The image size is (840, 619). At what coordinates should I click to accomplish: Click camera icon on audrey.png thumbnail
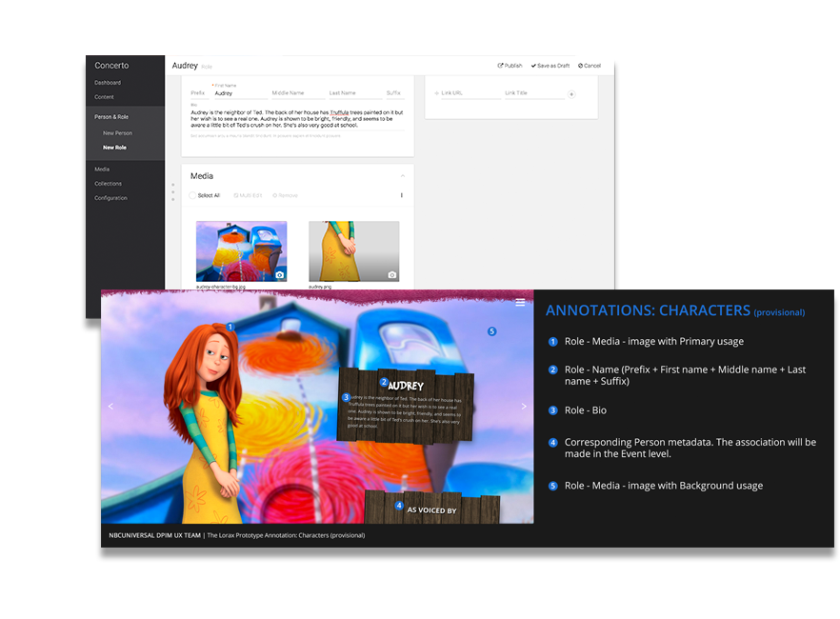[391, 274]
